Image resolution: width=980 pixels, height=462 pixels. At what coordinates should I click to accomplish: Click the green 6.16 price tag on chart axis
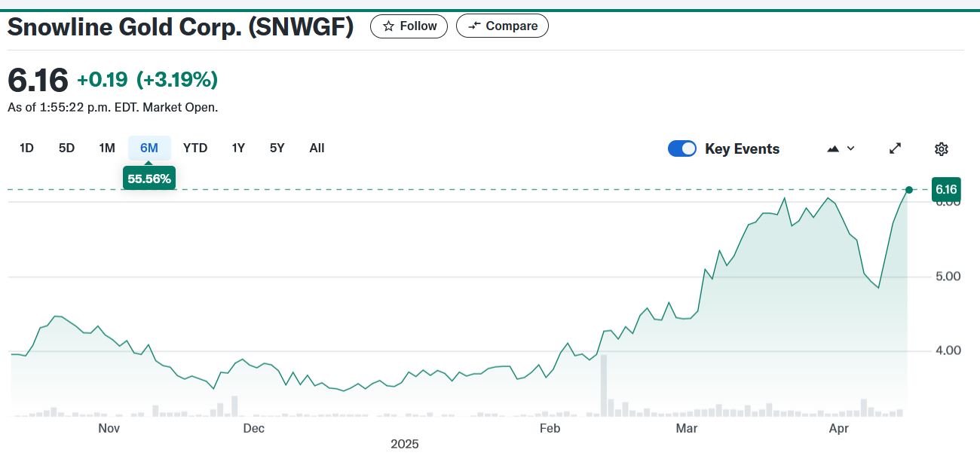coord(946,188)
